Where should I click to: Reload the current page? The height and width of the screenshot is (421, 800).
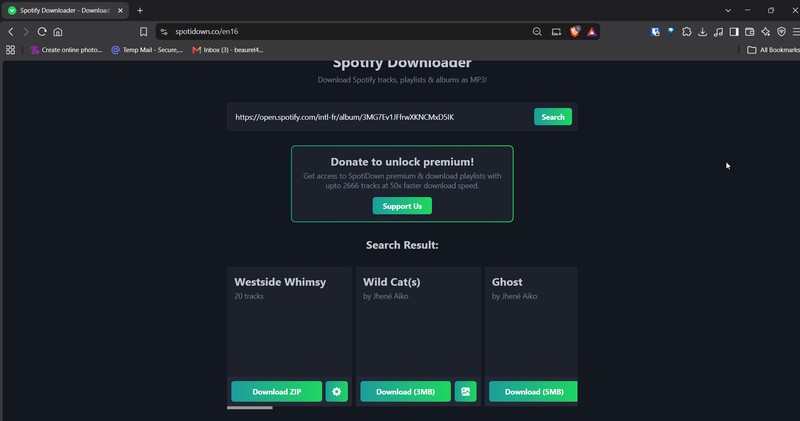click(x=42, y=32)
